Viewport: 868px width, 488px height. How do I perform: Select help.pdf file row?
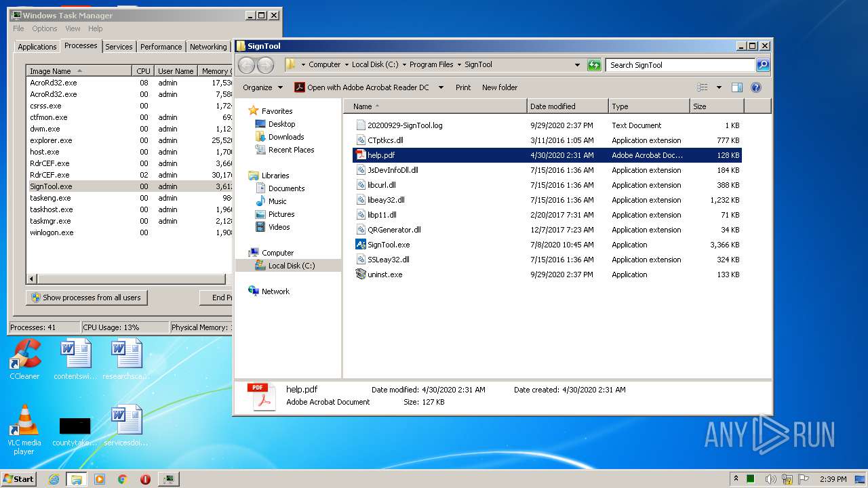(547, 155)
